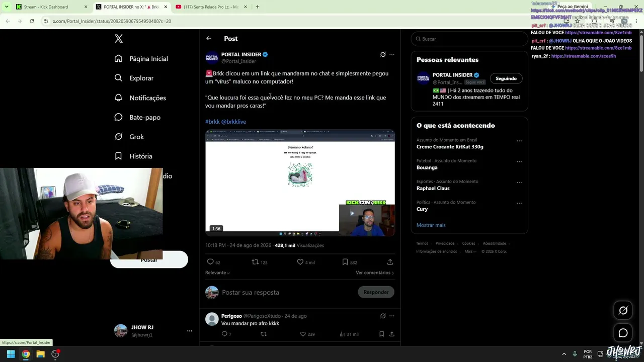Open the more options menu on the main post
644x362 pixels.
click(x=392, y=54)
